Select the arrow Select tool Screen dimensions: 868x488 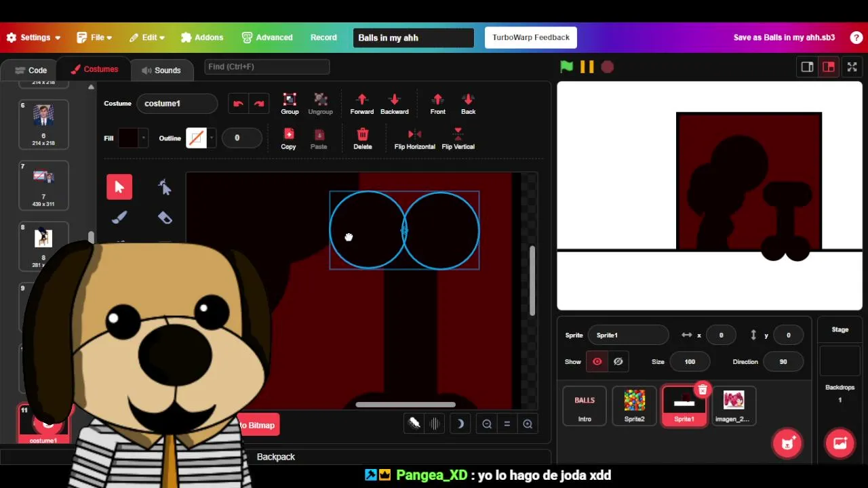[119, 187]
